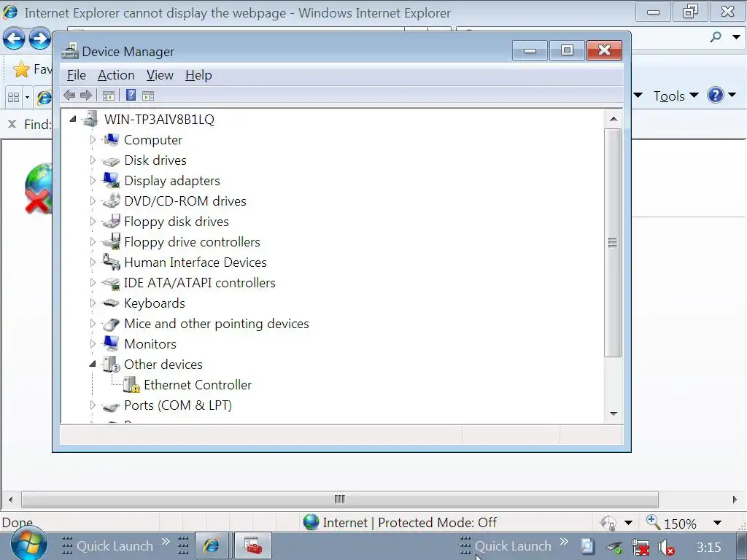Select the Floppy drive controllers label
Image resolution: width=747 pixels, height=560 pixels.
[192, 242]
